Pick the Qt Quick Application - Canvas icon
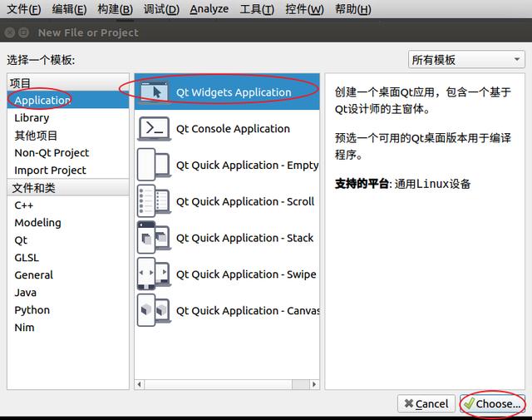Viewport: 532px width, 420px height. (x=154, y=310)
